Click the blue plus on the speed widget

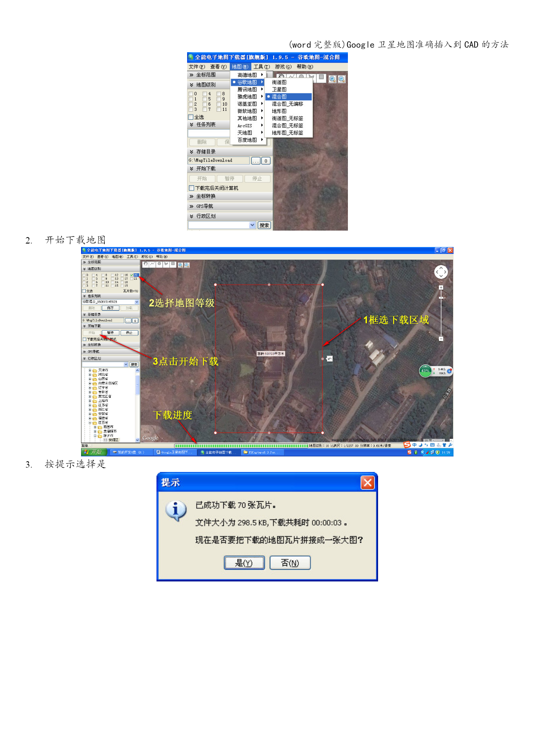(x=449, y=371)
